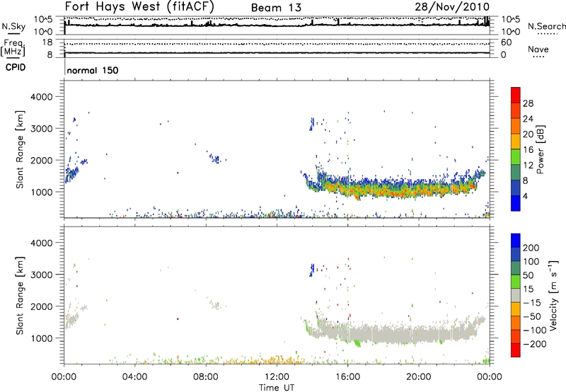Click the Time UT axis label

[277, 387]
